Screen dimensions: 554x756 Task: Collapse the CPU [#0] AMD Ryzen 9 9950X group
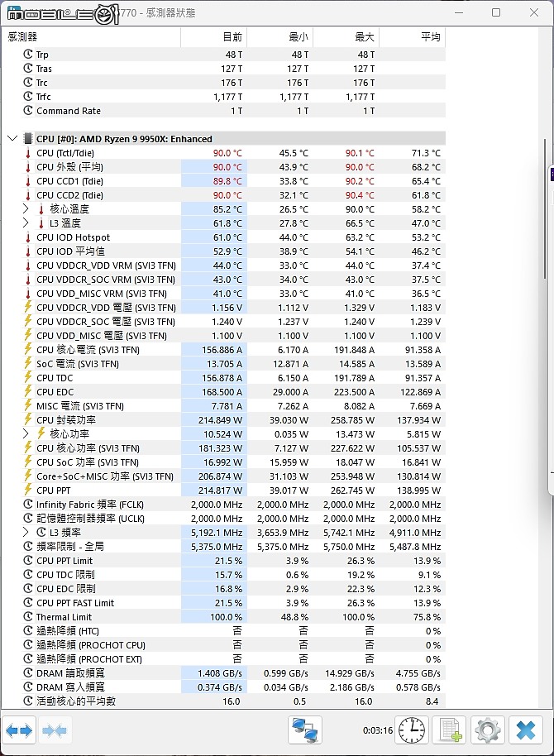pyautogui.click(x=12, y=139)
